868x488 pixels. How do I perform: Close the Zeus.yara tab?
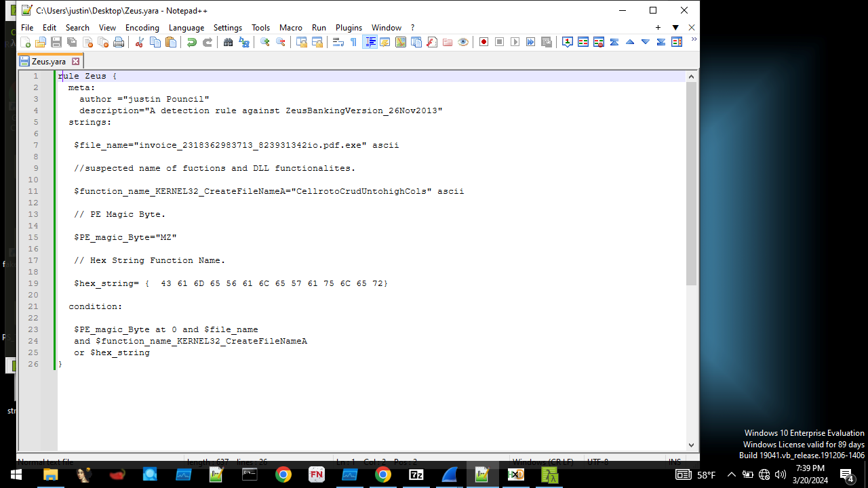pyautogui.click(x=76, y=61)
